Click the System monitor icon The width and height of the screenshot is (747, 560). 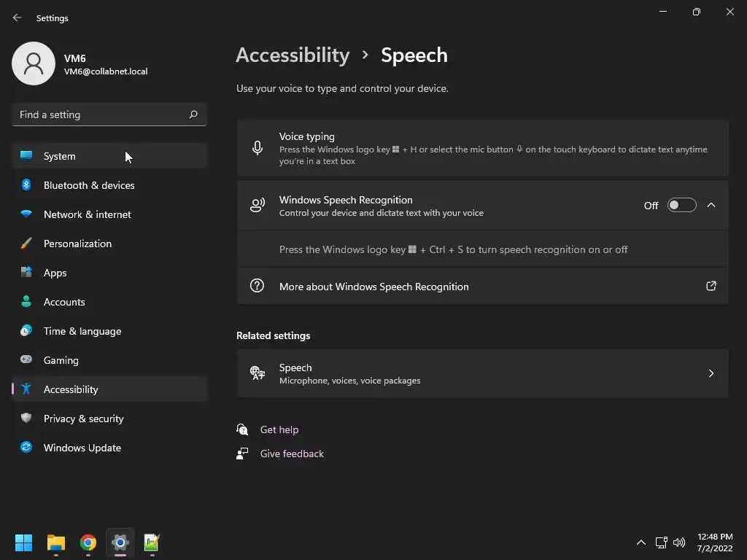point(26,155)
